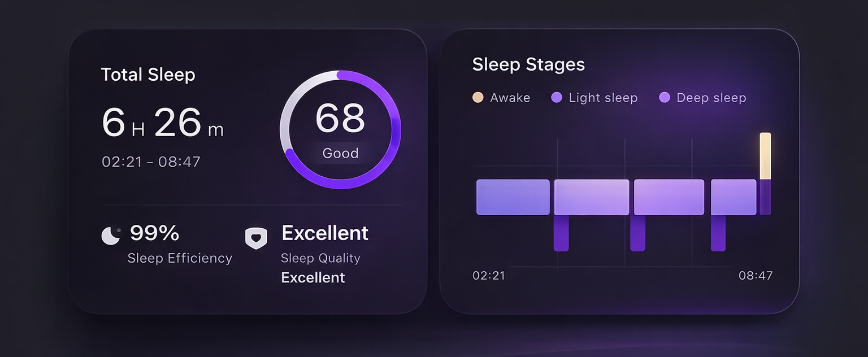Select the first light sleep block
Viewport: 868px width, 357px height.
tap(513, 197)
